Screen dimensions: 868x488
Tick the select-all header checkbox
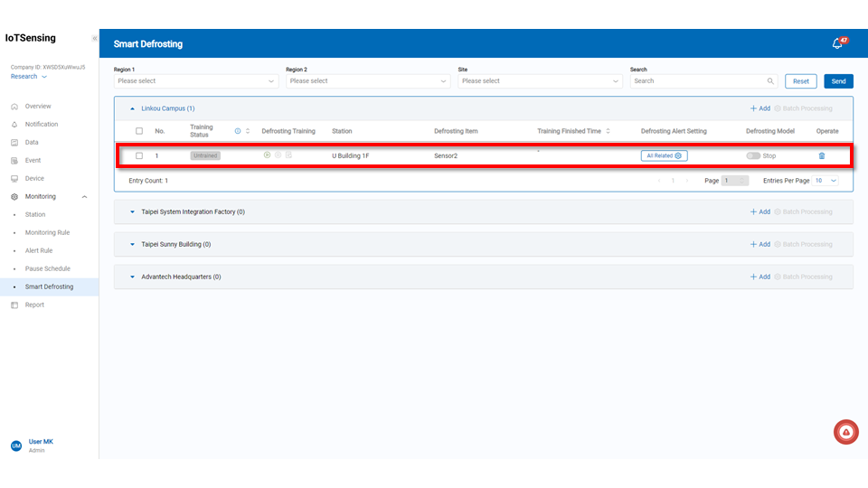[139, 131]
